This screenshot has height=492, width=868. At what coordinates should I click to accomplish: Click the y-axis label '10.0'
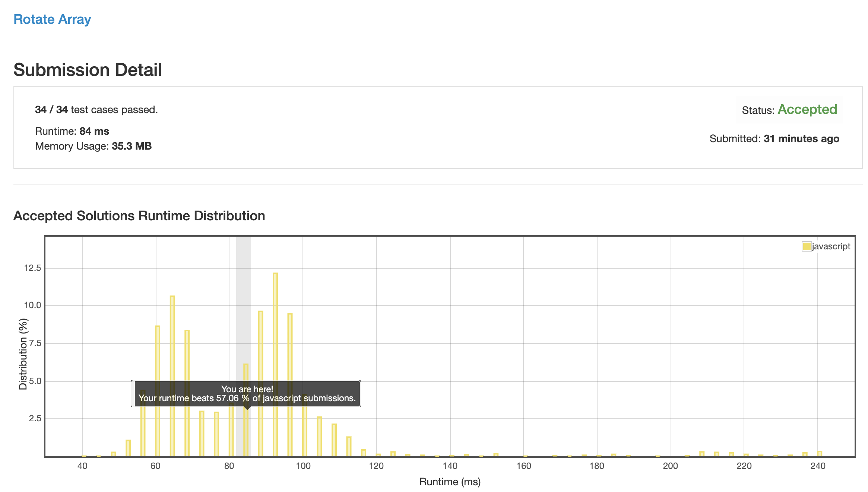point(32,305)
